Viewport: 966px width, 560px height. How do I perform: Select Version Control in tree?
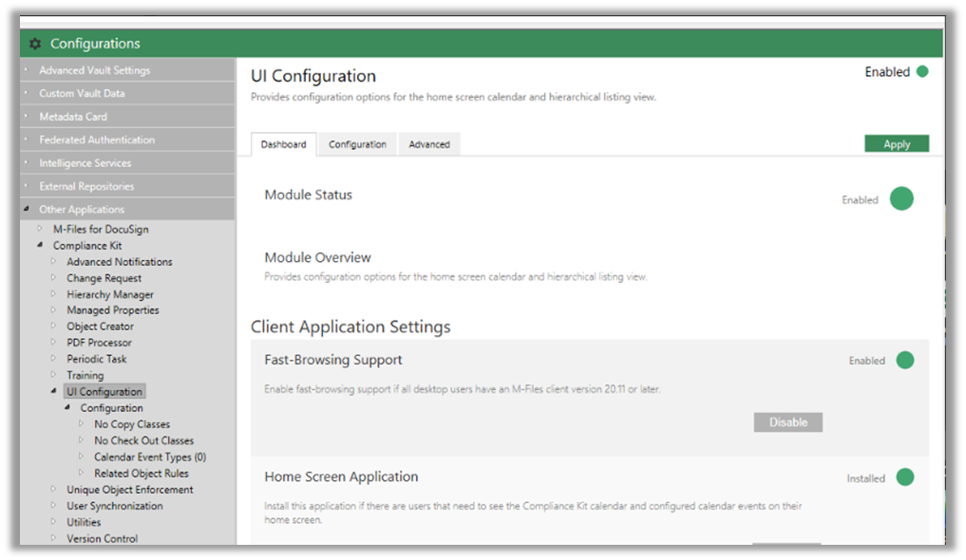(103, 538)
